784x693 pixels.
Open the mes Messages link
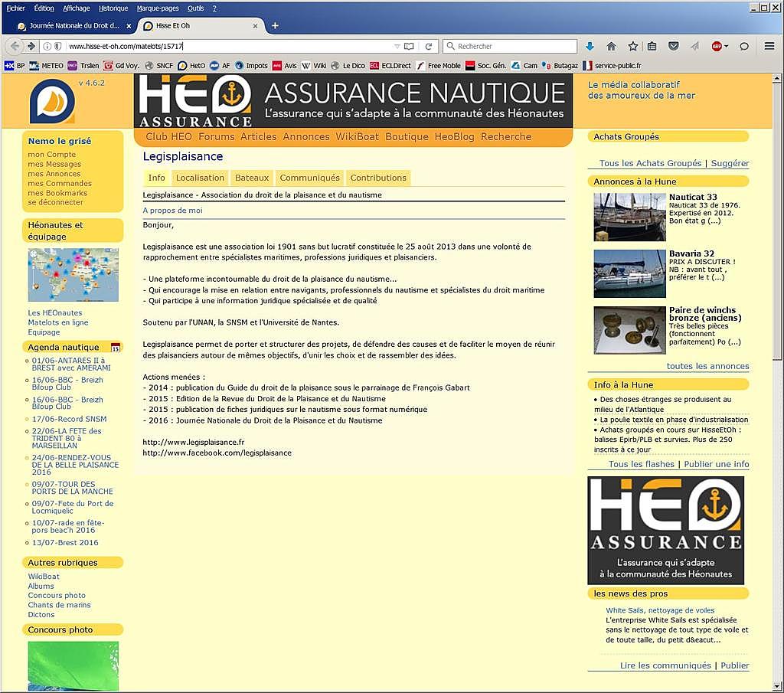tap(54, 164)
